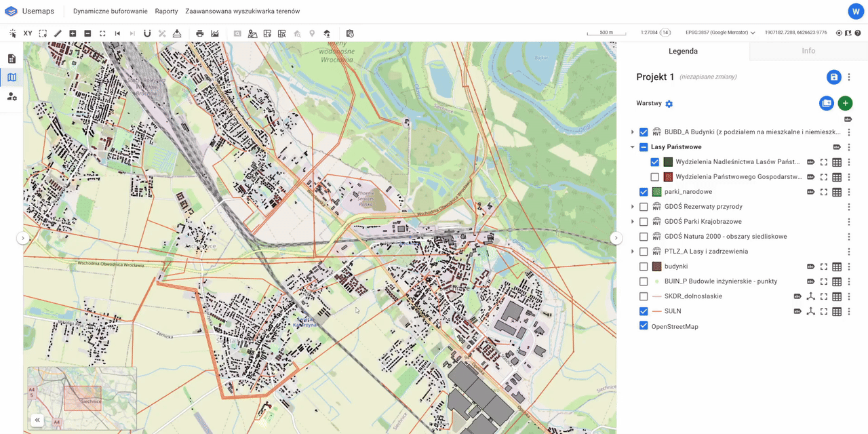The image size is (868, 434).
Task: Zoom to parki_narodowe layer extent icon
Action: [x=824, y=192]
